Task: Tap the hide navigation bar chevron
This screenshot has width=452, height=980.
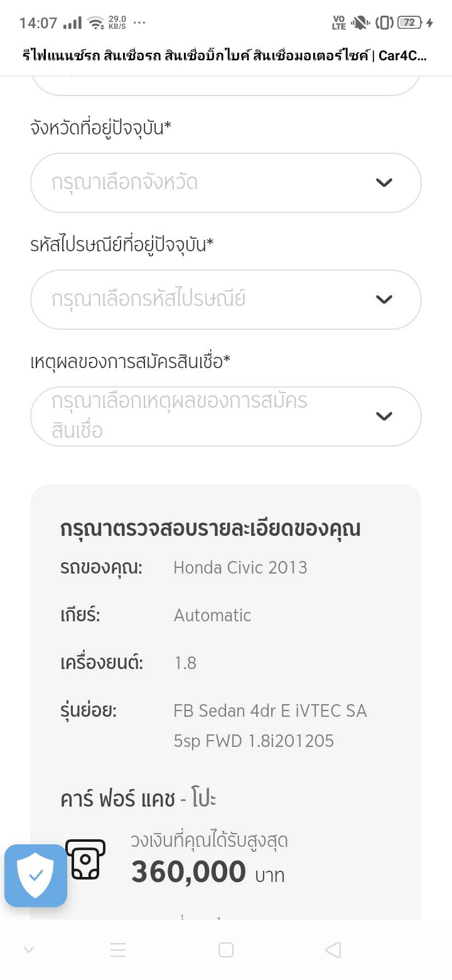Action: 28,950
